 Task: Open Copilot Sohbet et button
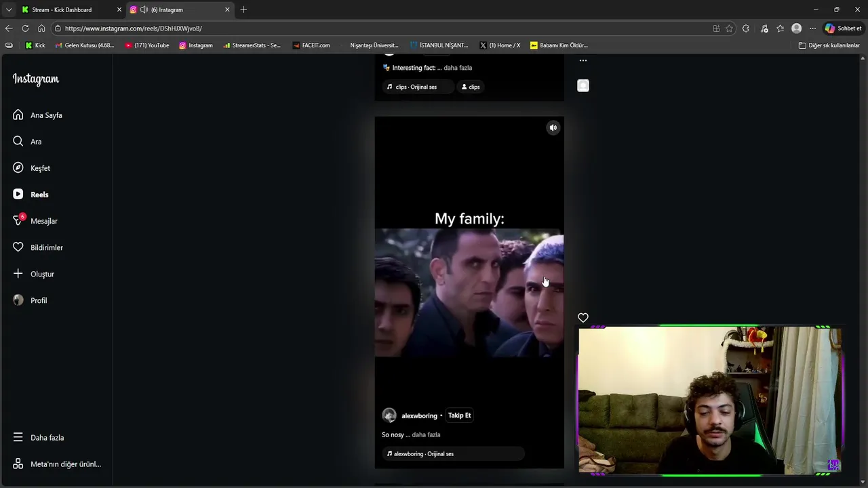coord(843,28)
